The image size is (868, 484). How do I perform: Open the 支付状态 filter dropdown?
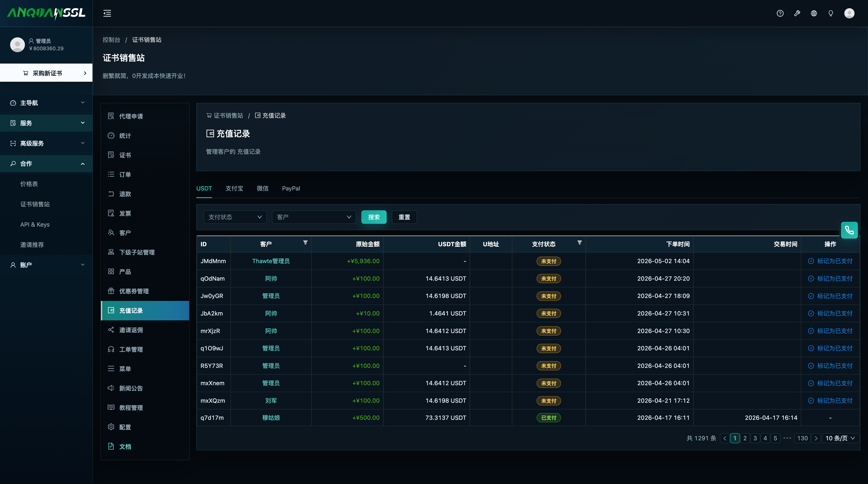pos(235,217)
